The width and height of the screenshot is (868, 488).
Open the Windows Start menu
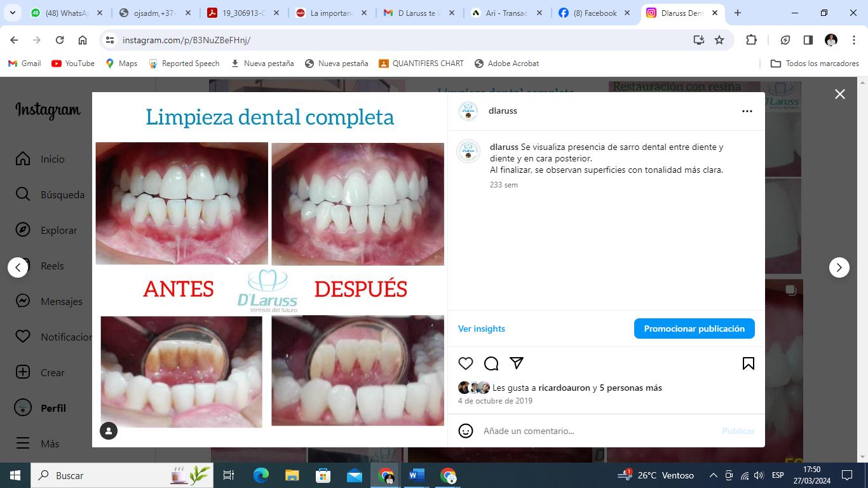pos(15,475)
